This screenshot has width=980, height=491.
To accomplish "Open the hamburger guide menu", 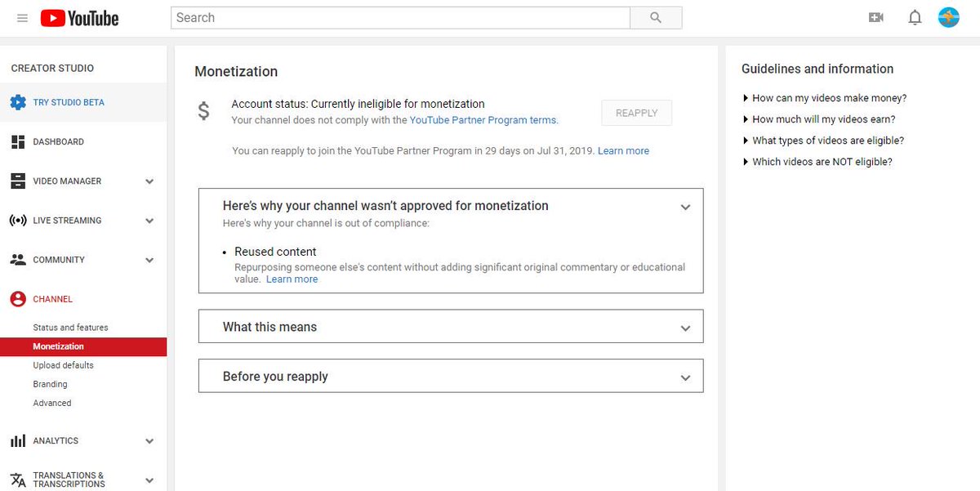I will [x=22, y=18].
